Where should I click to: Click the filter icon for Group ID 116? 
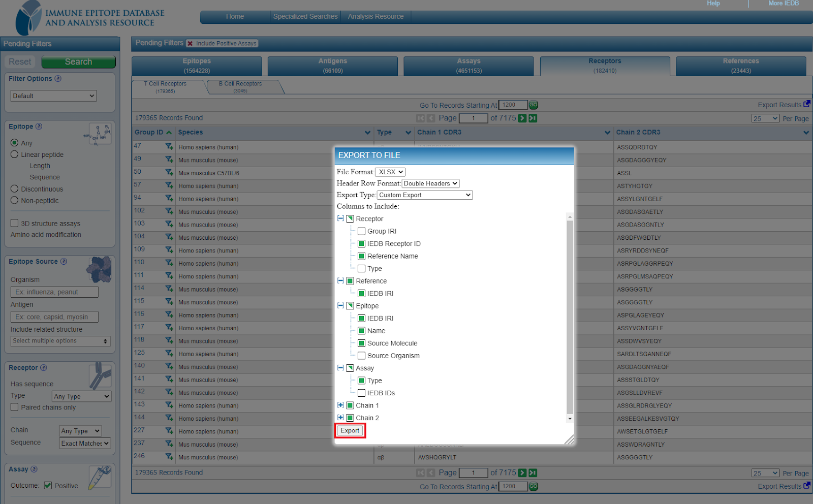169,314
